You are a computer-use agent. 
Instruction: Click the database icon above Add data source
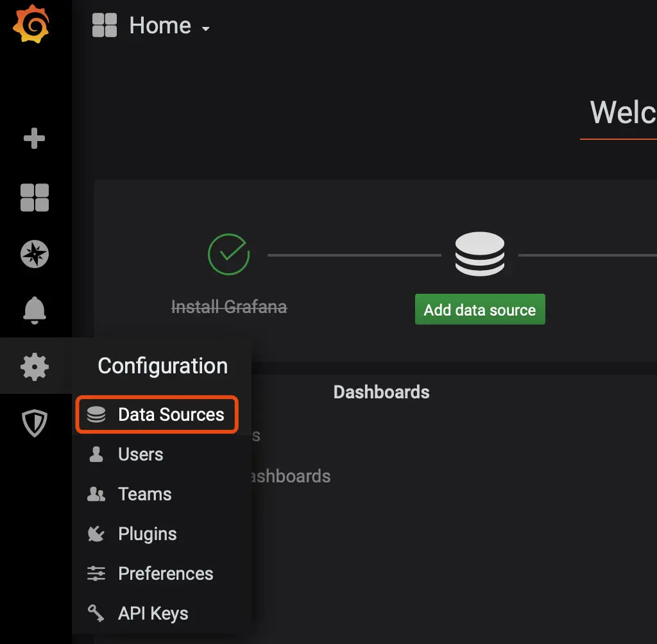click(x=480, y=254)
